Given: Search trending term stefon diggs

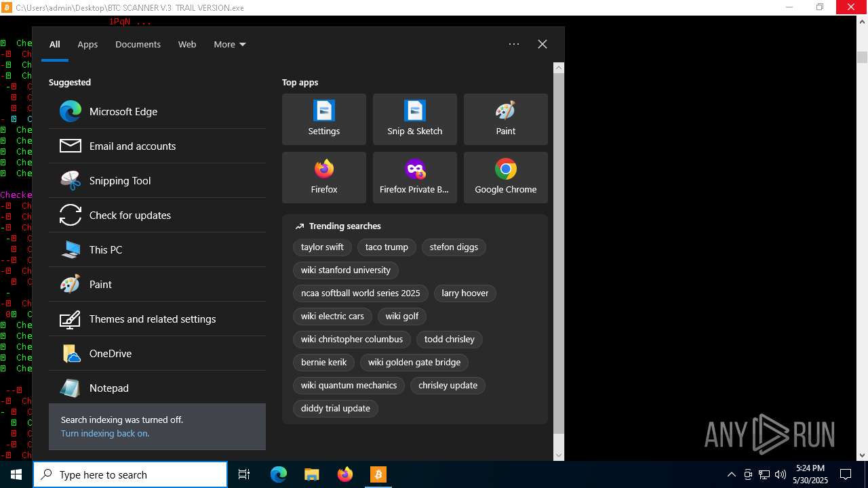Looking at the screenshot, I should point(454,247).
